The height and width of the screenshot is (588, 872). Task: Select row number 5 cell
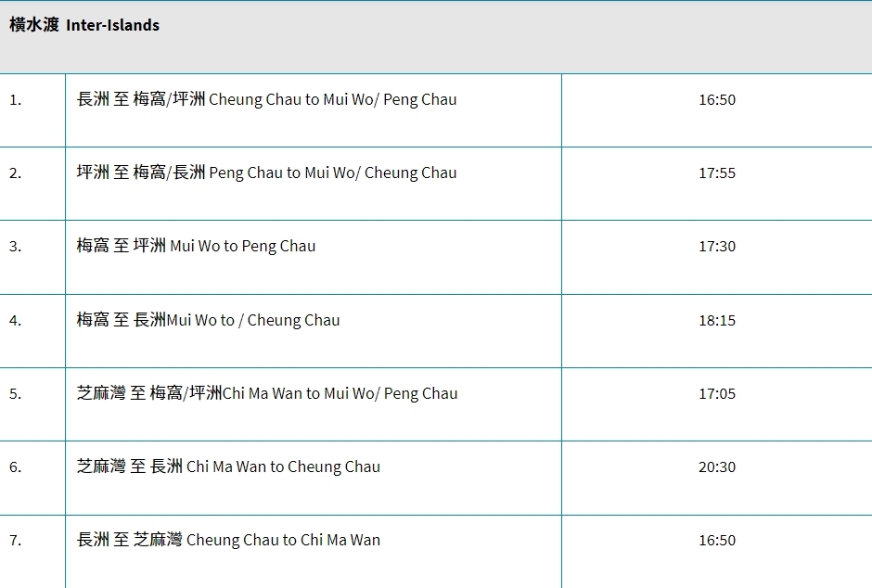point(16,394)
